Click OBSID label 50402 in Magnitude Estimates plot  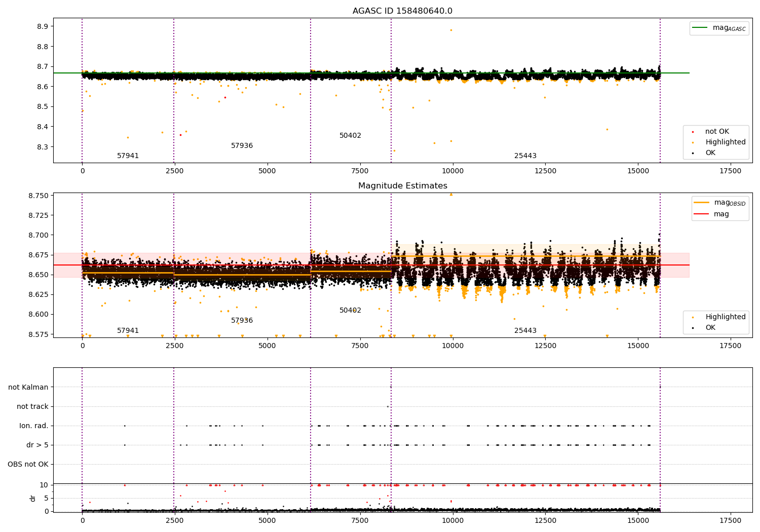350,311
